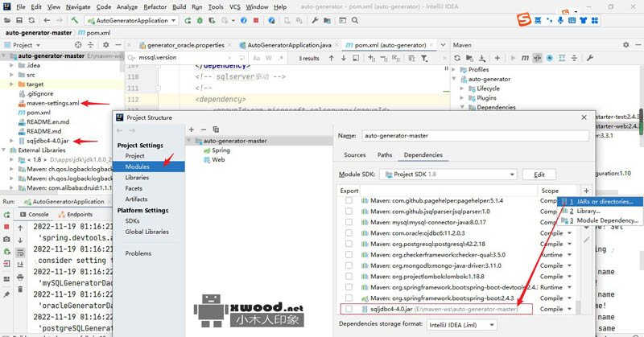Open Problems in Project Structure sidebar
Image resolution: width=644 pixels, height=337 pixels.
pos(138,253)
